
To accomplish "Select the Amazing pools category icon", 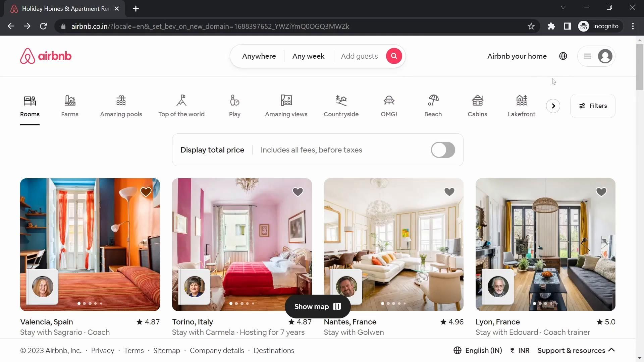I will point(121,100).
